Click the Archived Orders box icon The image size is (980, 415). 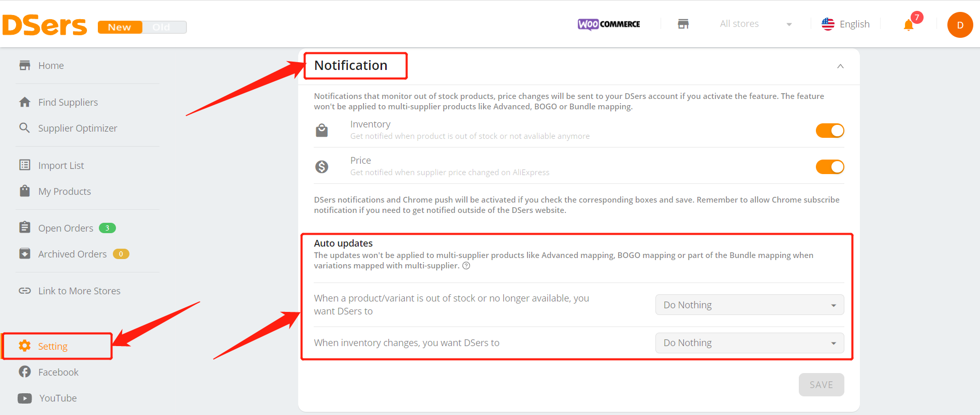click(x=25, y=253)
